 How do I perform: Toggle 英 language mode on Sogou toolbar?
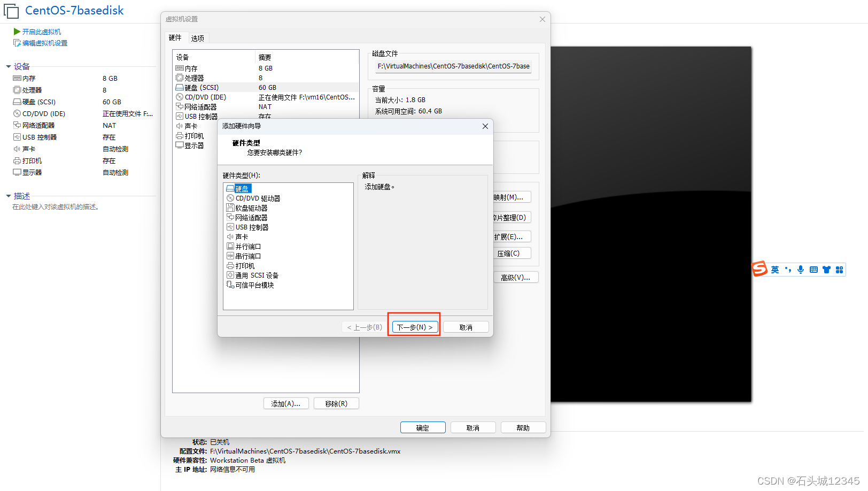pos(775,270)
